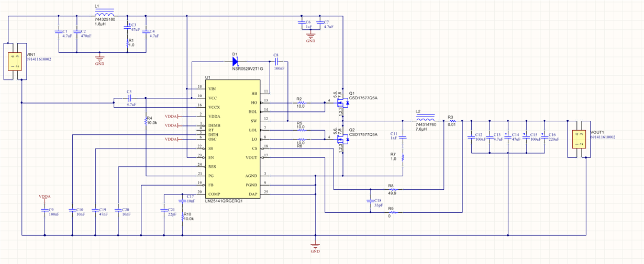Click the VDDA power port above C9

pos(45,198)
